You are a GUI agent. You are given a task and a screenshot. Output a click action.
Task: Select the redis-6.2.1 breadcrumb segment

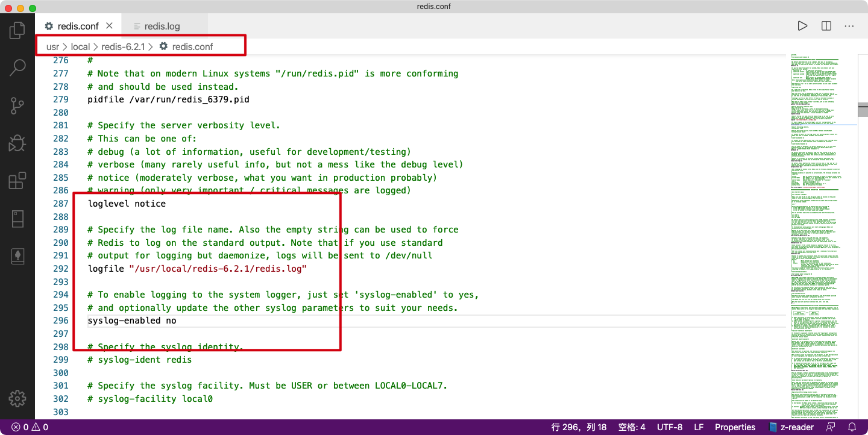(x=123, y=46)
